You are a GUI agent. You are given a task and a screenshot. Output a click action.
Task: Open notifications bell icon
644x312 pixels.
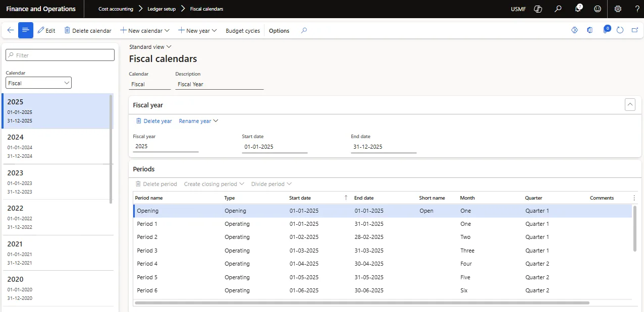[578, 9]
